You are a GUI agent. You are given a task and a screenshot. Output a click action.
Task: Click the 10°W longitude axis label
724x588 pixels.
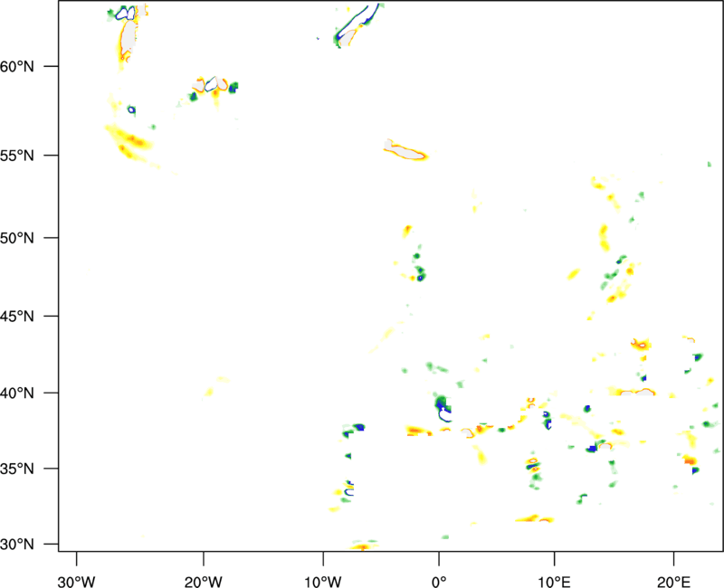pos(323,582)
